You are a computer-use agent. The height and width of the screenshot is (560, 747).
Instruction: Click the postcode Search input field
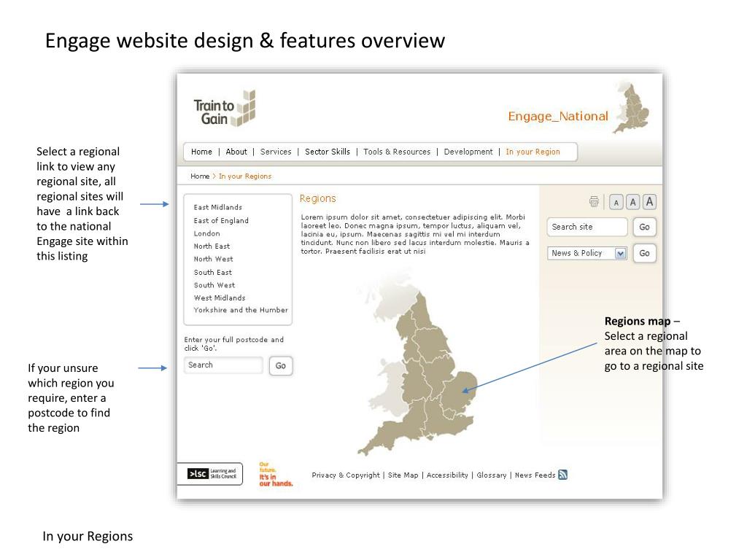[x=223, y=365]
